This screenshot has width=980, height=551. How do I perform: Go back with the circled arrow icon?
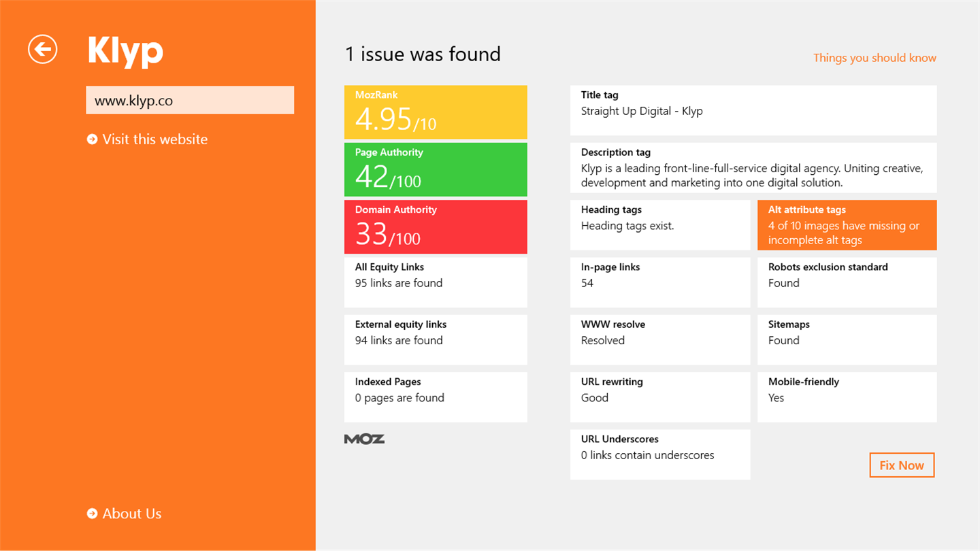tap(43, 49)
